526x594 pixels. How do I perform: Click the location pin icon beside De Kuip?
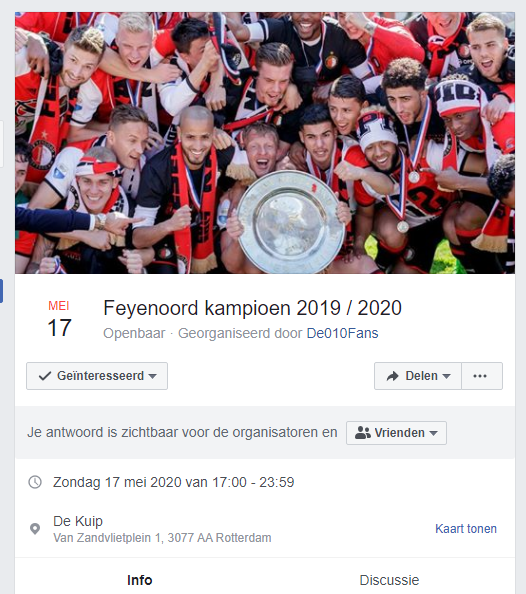click(x=35, y=528)
